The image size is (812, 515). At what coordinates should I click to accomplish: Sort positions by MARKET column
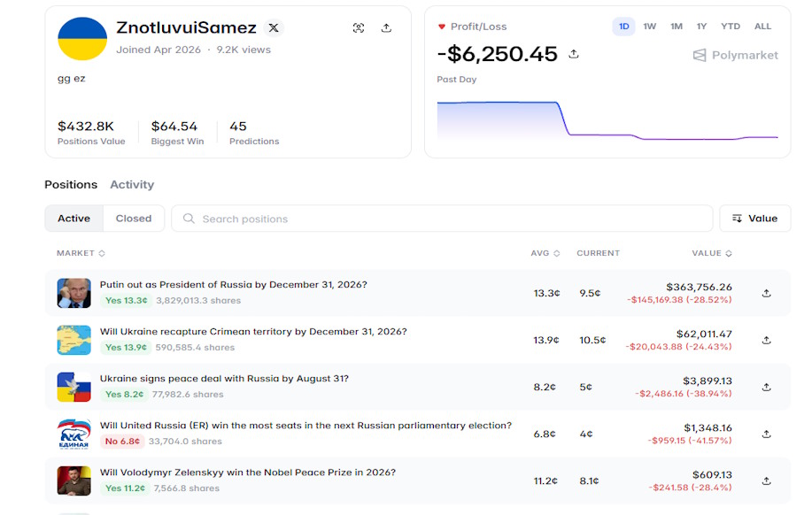(81, 253)
